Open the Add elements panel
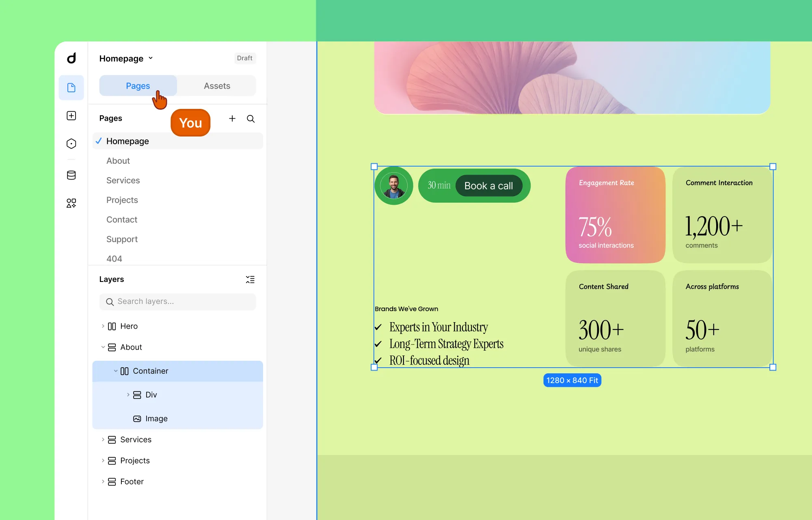 [71, 116]
